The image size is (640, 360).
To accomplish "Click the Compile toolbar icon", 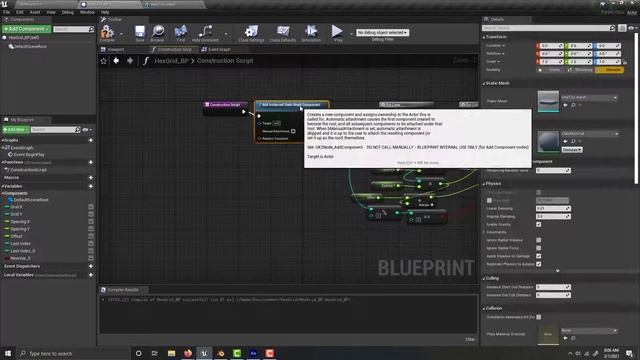I will (x=107, y=33).
